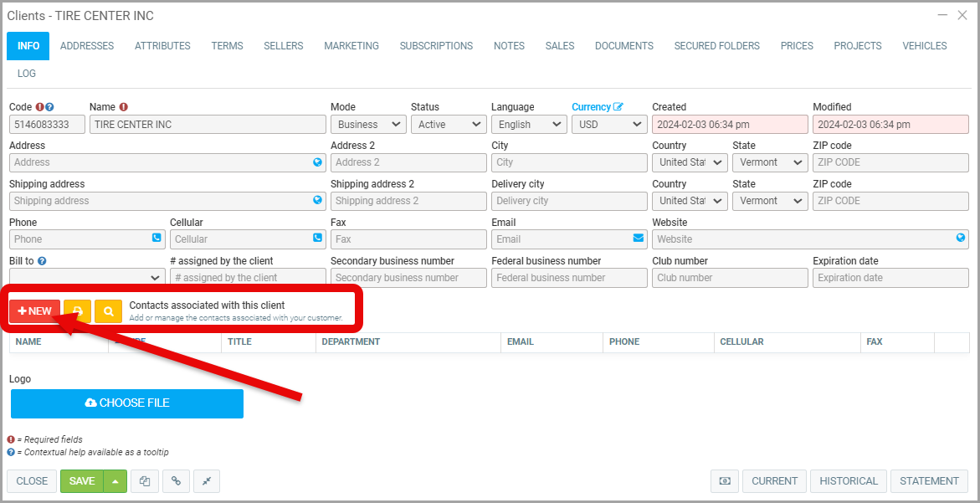Click the red NEW contact button
Viewport: 980px width, 503px height.
coord(35,311)
